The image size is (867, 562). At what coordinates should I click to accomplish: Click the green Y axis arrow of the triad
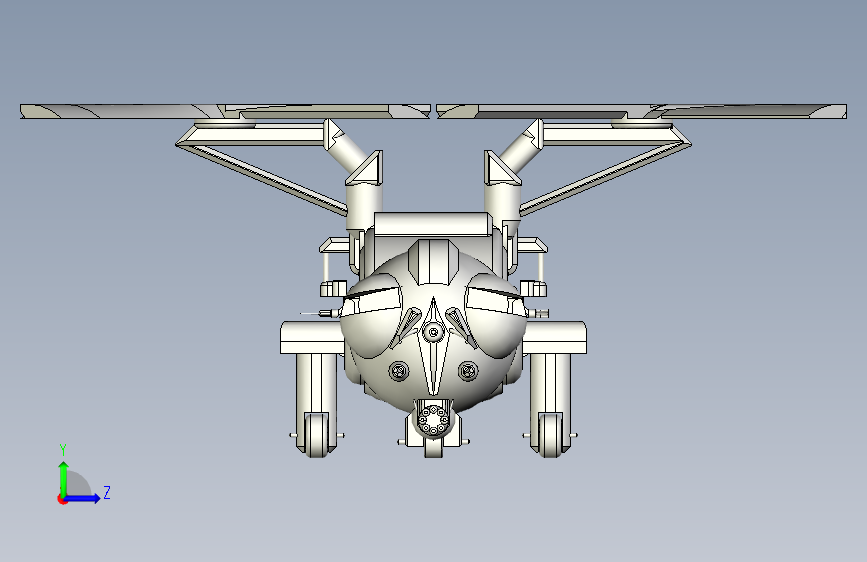point(64,478)
